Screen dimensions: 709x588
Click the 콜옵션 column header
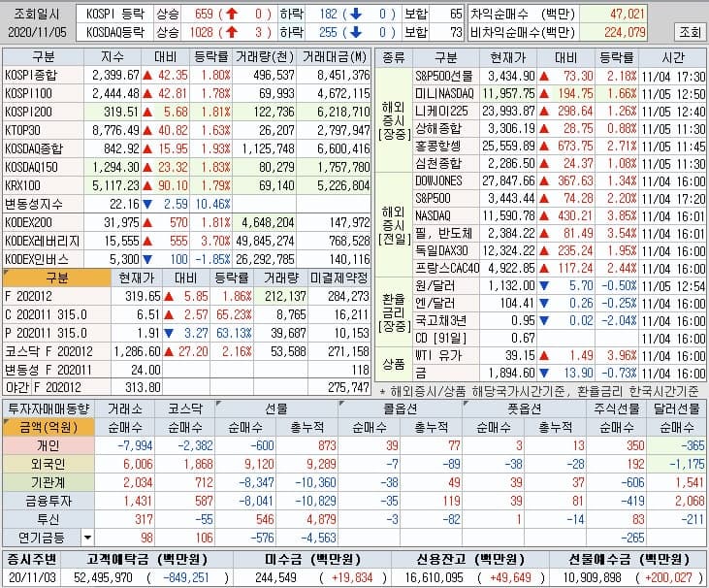(x=401, y=408)
